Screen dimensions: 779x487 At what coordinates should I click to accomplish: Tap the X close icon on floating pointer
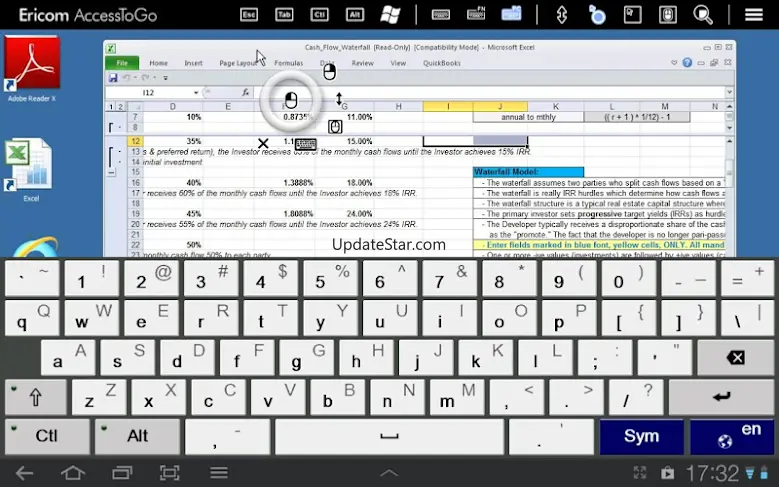(x=263, y=144)
